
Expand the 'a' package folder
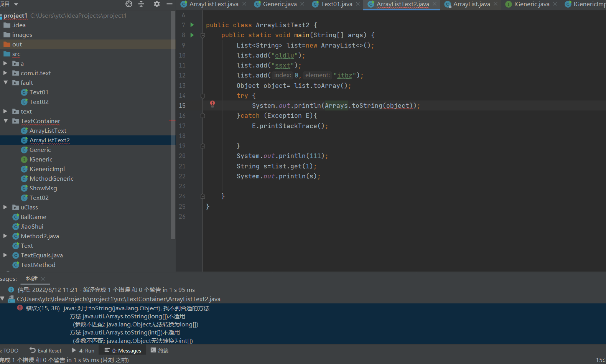pyautogui.click(x=5, y=63)
